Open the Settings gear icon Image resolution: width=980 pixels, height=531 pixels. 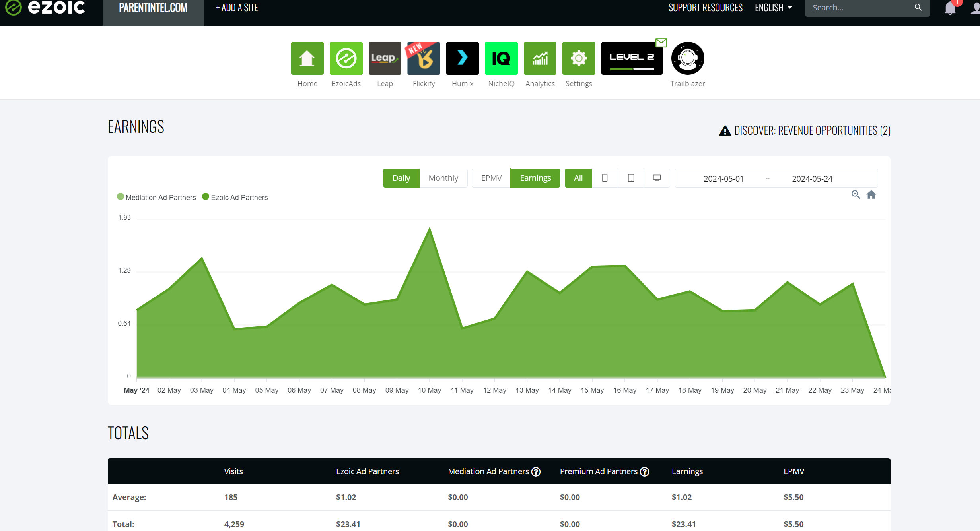coord(579,58)
